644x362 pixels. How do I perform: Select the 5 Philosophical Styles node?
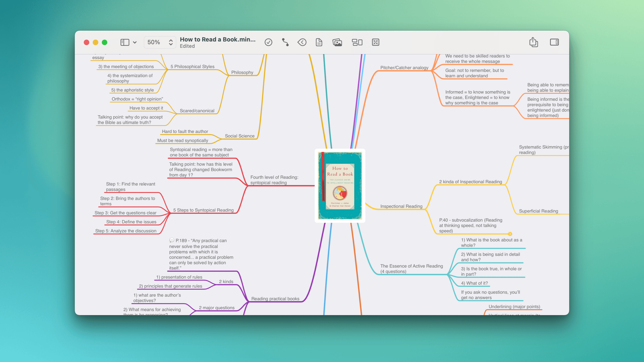(192, 67)
